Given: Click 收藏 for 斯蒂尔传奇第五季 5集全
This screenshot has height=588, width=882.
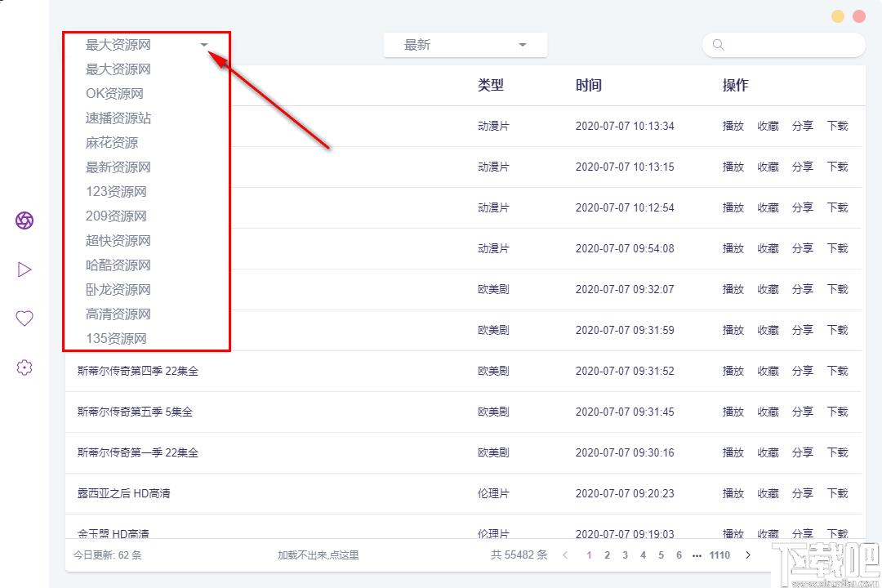Looking at the screenshot, I should point(768,412).
